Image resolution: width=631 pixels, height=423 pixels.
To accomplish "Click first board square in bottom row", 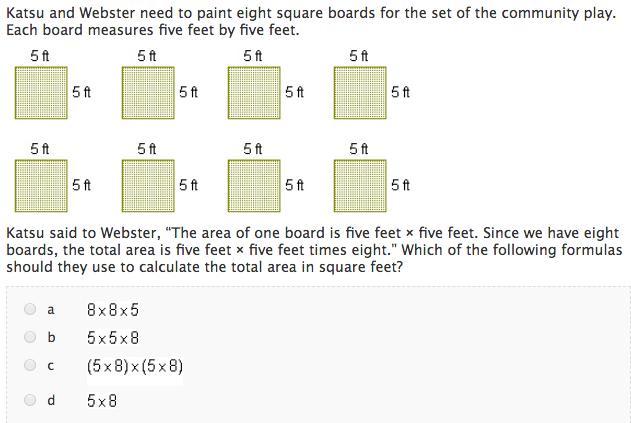I will pyautogui.click(x=41, y=186).
